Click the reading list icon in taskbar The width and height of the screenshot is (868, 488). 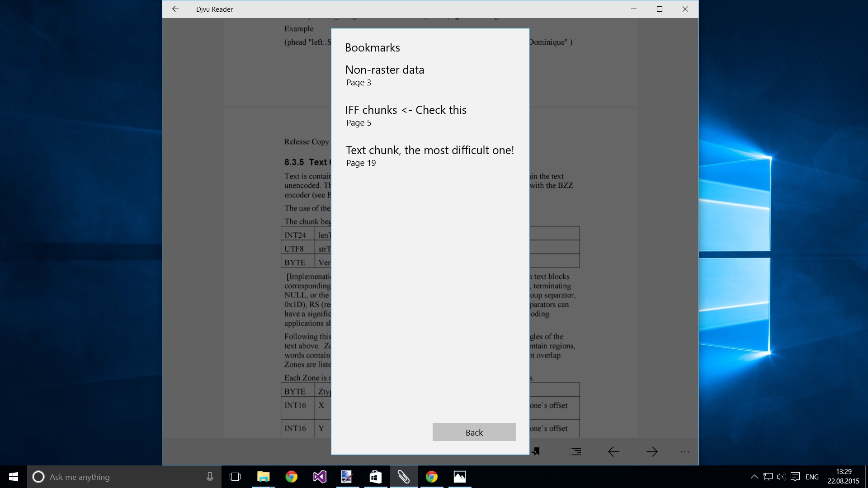click(x=403, y=476)
